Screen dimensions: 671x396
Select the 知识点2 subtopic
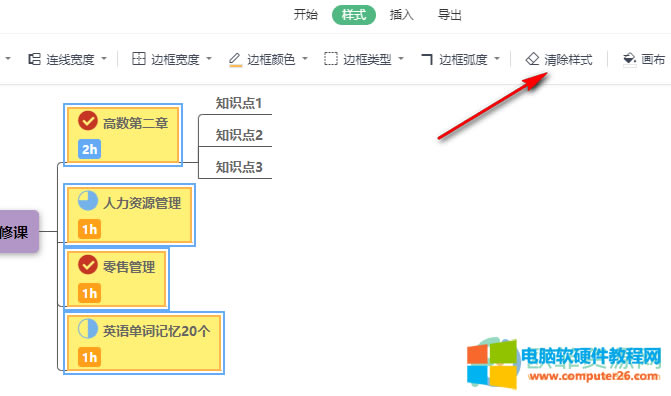239,135
